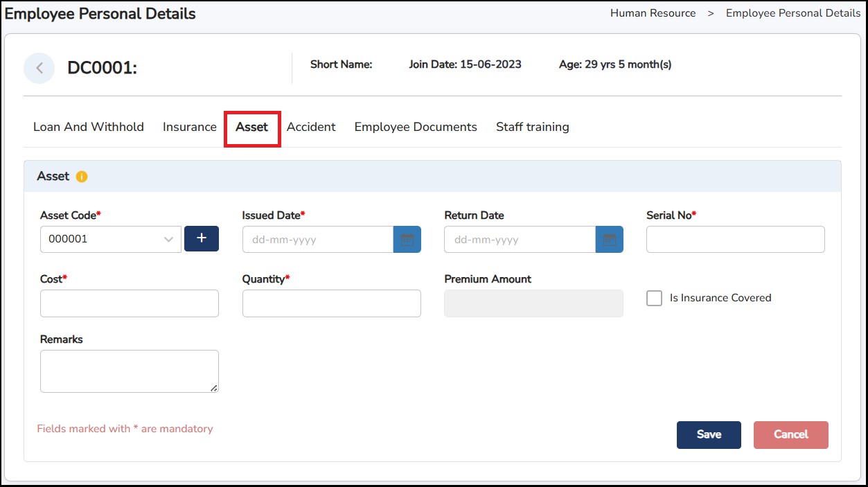Click the Save button

pyautogui.click(x=709, y=434)
